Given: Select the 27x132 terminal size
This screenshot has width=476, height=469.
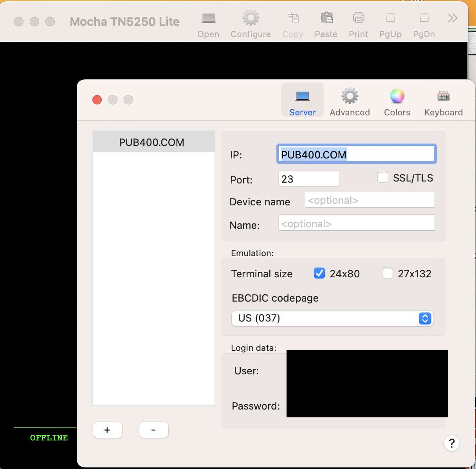Looking at the screenshot, I should tap(387, 273).
